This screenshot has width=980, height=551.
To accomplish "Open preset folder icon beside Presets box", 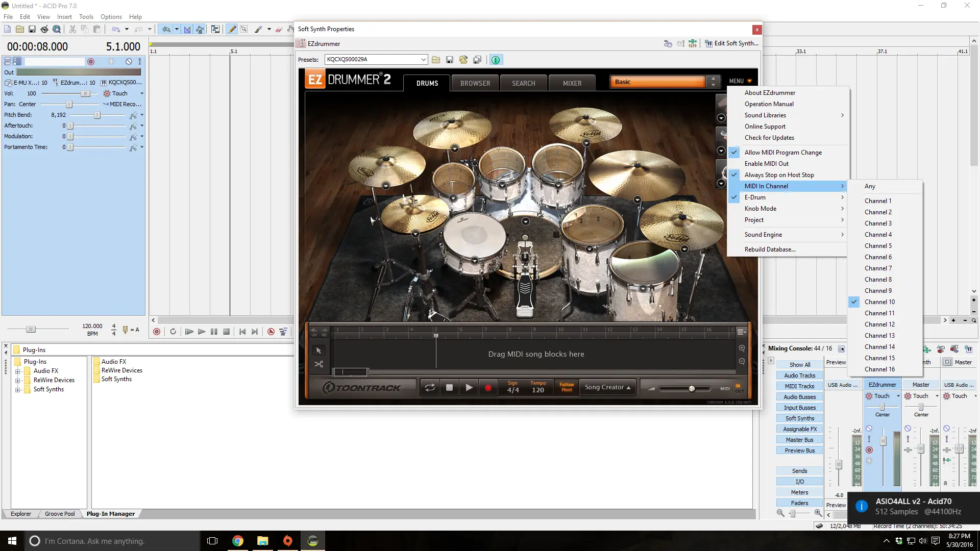I will tap(436, 60).
